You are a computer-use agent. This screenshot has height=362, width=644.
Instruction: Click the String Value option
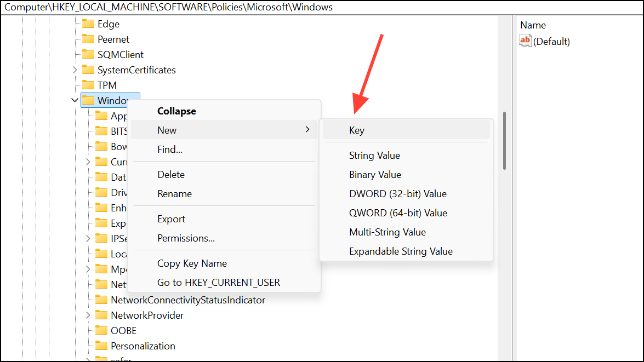(x=374, y=155)
